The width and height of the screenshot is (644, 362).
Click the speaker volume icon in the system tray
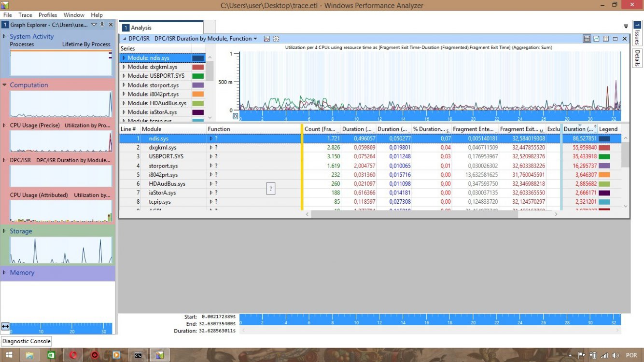pos(615,355)
